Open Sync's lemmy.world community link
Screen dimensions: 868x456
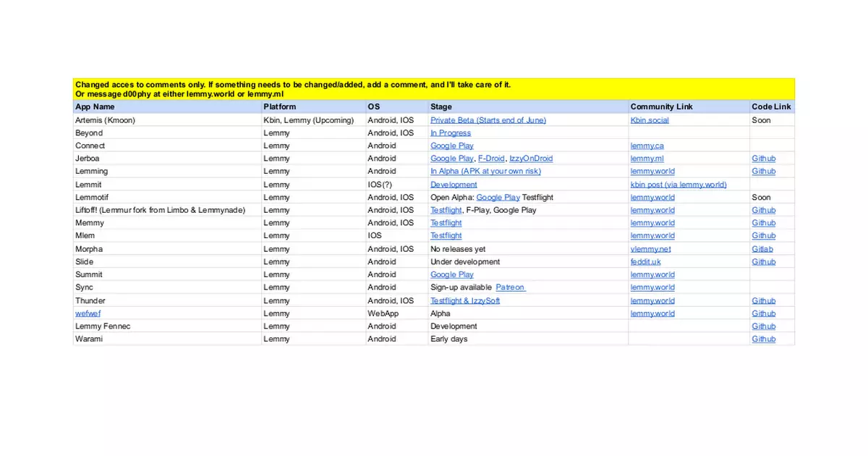pos(652,287)
